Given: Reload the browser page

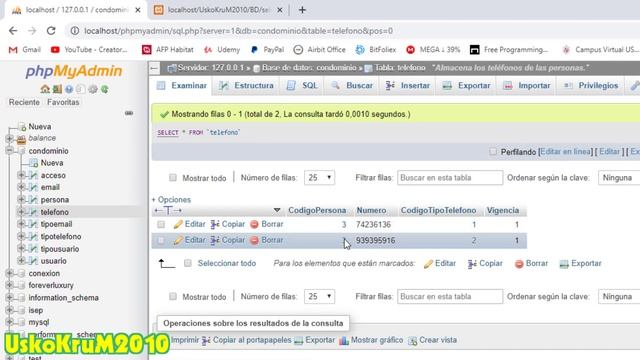Looking at the screenshot, I should click(51, 31).
